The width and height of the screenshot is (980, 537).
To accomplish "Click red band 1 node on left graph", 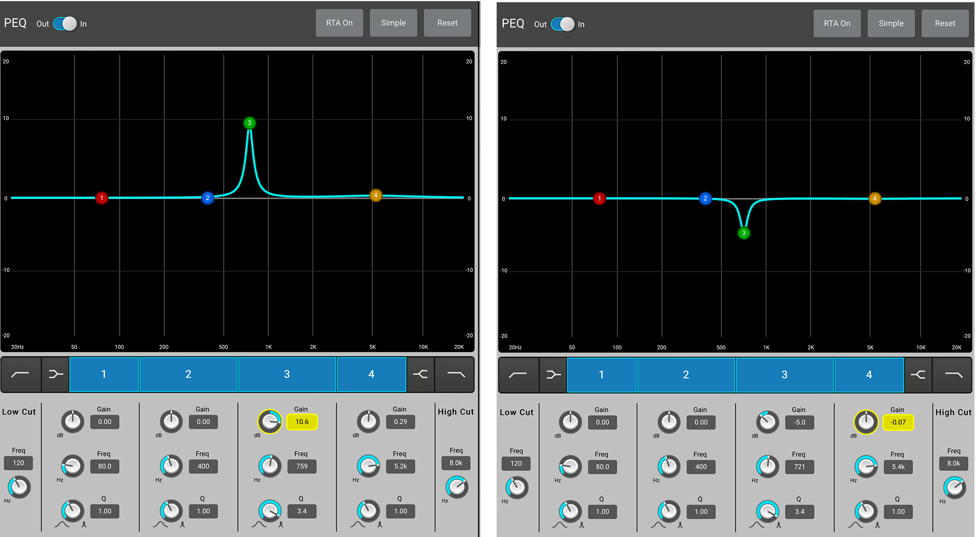I will 101,198.
